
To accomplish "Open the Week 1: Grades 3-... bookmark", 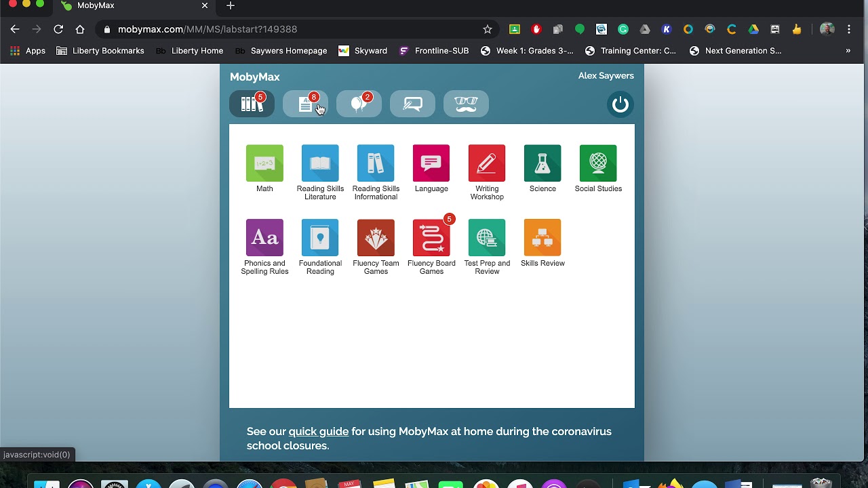I will click(527, 51).
